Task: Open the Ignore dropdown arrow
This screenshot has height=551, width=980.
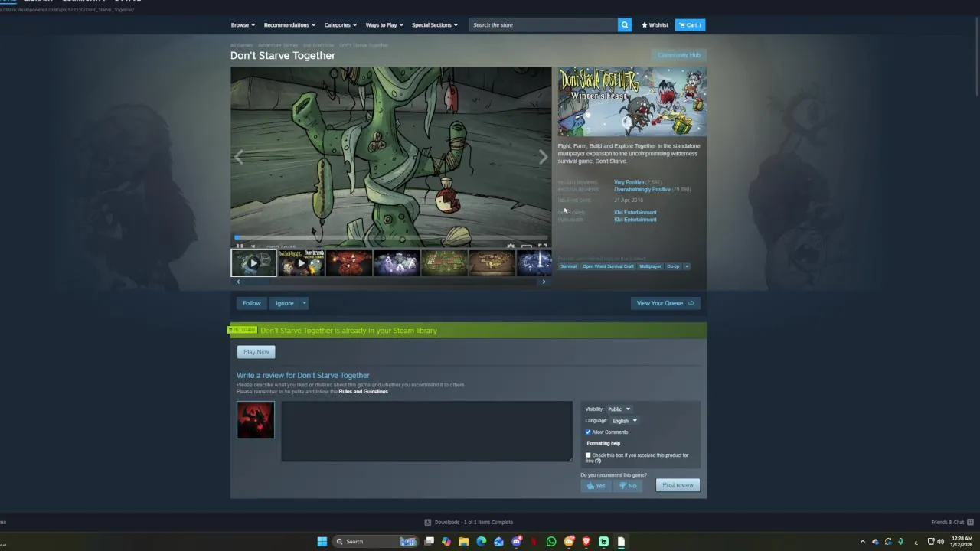Action: 304,303
